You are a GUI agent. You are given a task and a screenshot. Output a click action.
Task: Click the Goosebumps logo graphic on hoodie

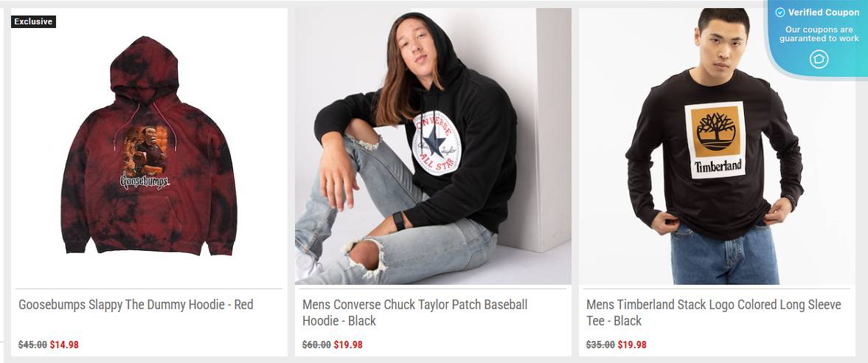pyautogui.click(x=145, y=181)
